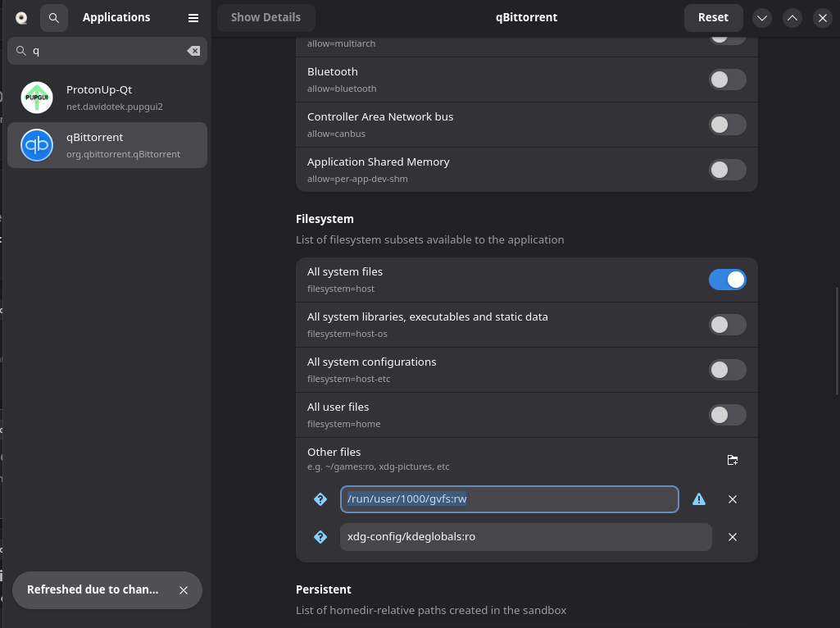Clear the search field text
The image size is (840, 628).
[x=193, y=51]
